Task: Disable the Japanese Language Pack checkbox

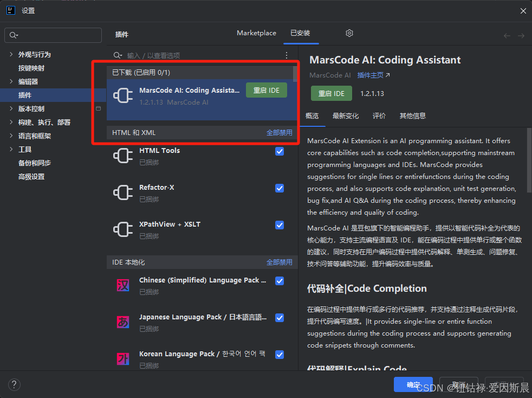Action: pos(280,318)
